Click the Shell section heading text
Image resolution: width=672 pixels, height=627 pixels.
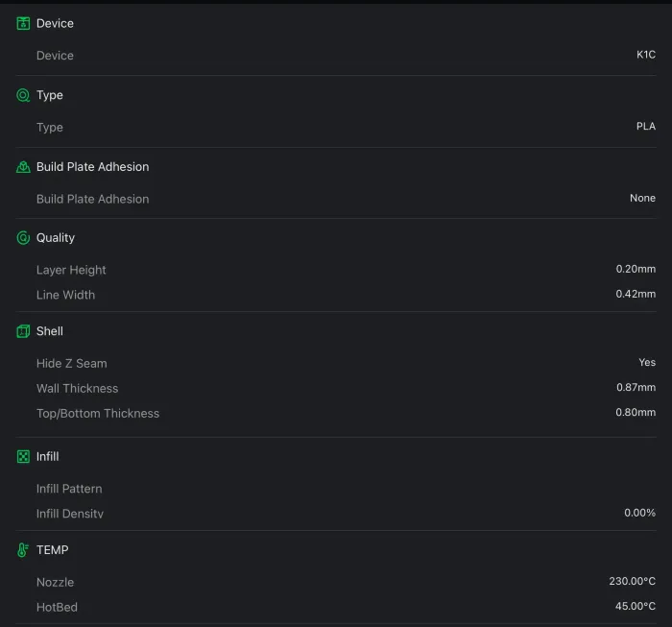(x=50, y=331)
